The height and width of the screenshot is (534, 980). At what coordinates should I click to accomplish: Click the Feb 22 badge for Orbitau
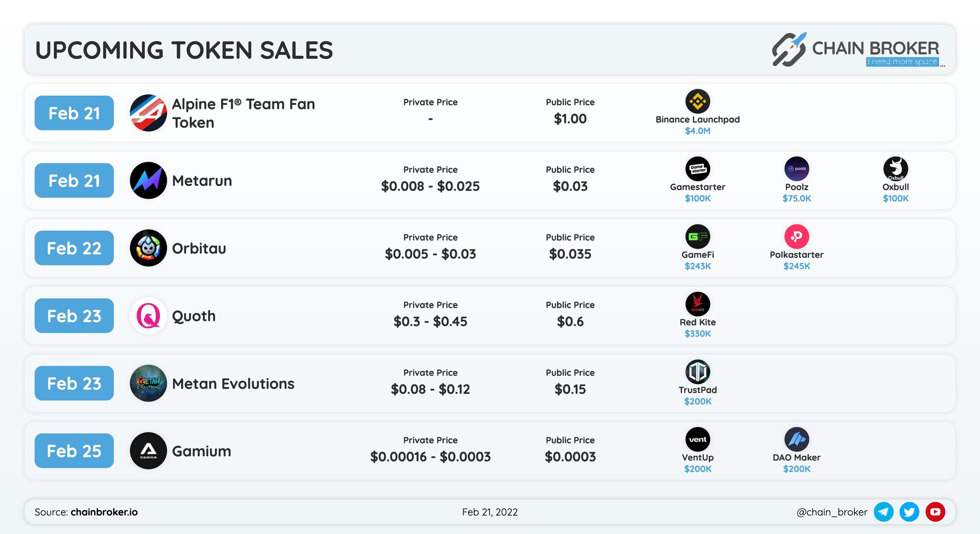pyautogui.click(x=74, y=248)
